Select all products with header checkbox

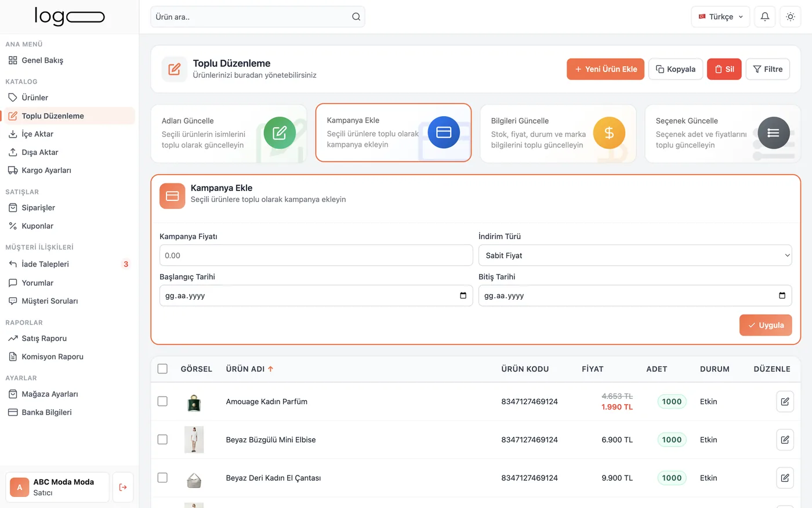(162, 369)
